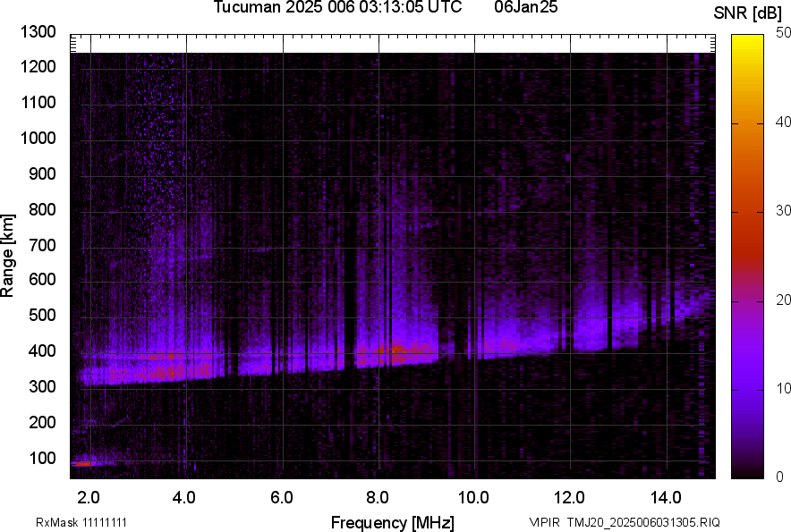Screen dimensions: 791x532
Task: Click the VIPIR TMJ20 .RIQ filename label
Action: tap(624, 522)
